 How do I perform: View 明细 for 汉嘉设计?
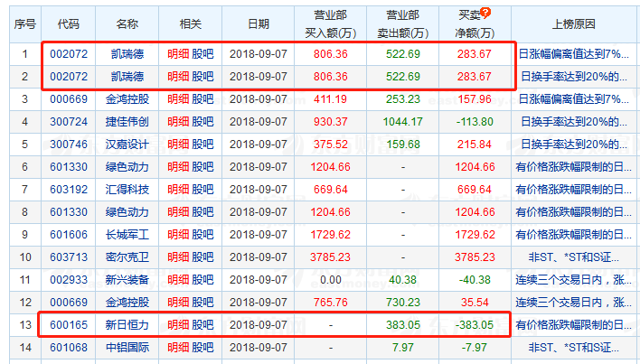pyautogui.click(x=178, y=143)
